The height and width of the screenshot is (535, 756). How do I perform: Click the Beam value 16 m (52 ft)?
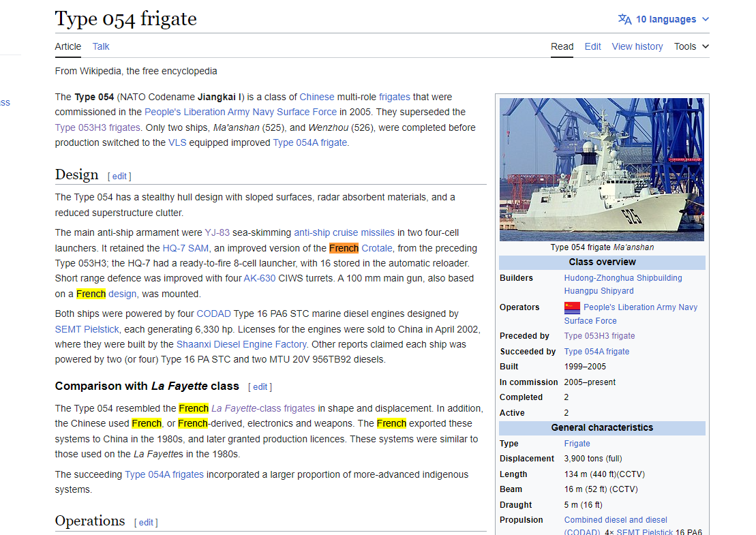(586, 489)
